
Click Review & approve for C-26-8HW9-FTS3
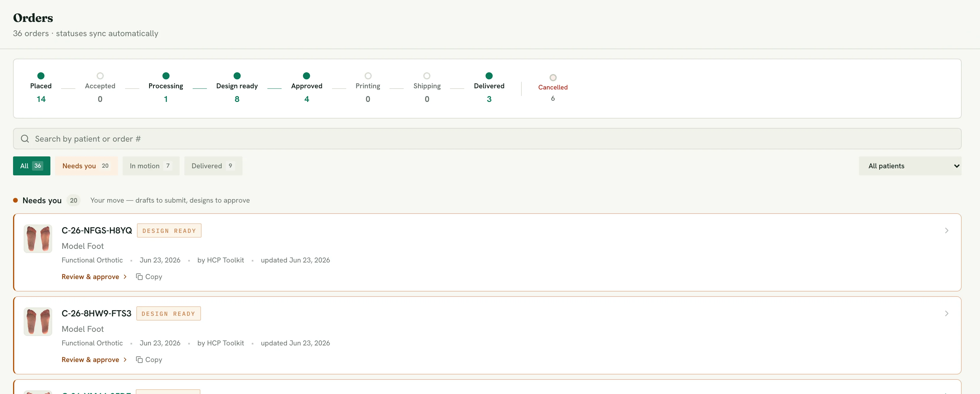(94, 360)
